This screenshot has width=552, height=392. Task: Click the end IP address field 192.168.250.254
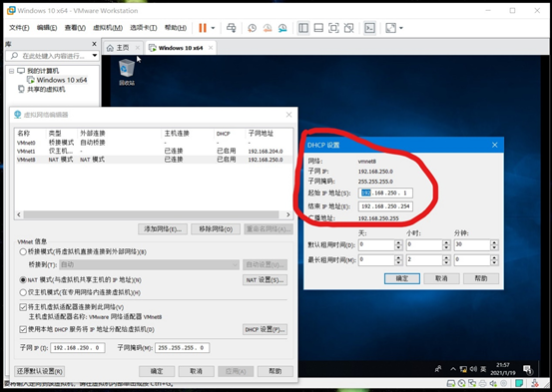pos(385,206)
